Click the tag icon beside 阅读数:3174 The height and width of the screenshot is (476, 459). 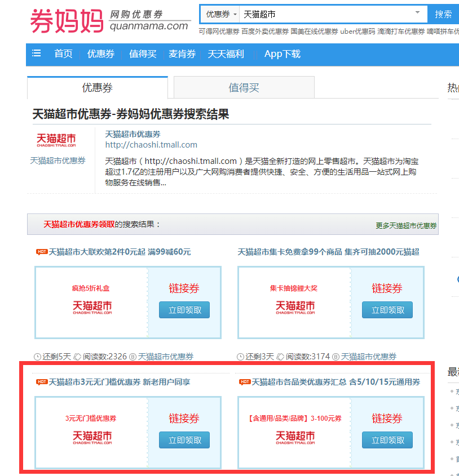click(x=280, y=357)
